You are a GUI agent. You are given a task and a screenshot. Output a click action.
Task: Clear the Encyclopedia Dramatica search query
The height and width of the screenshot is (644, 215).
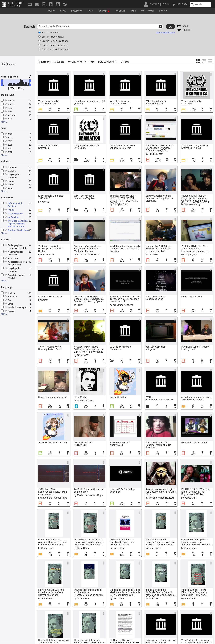pyautogui.click(x=160, y=27)
